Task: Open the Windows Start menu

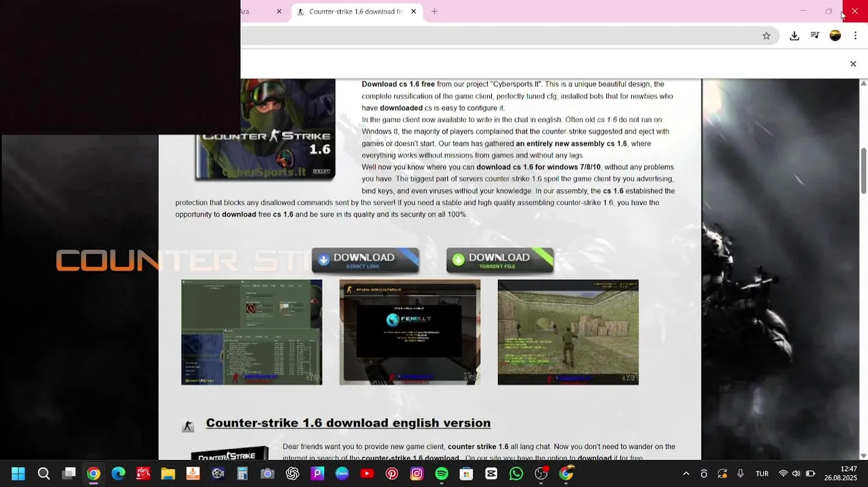Action: pos(18,474)
